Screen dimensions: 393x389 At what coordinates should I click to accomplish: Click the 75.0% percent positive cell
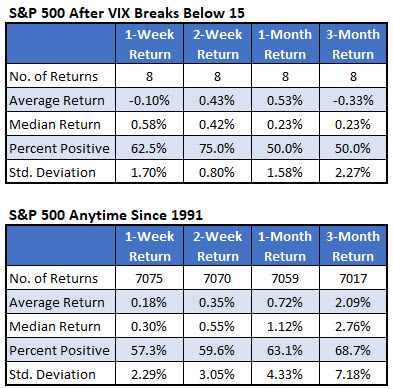click(217, 148)
